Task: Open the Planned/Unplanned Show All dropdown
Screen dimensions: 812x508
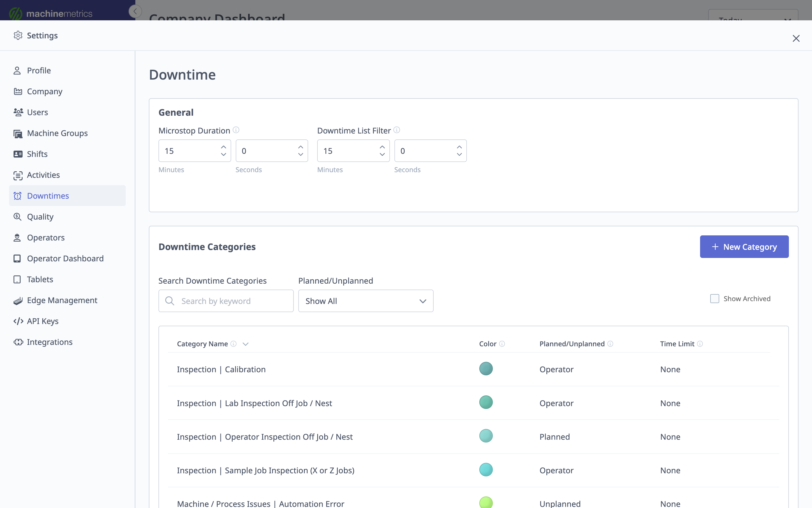Action: (366, 301)
